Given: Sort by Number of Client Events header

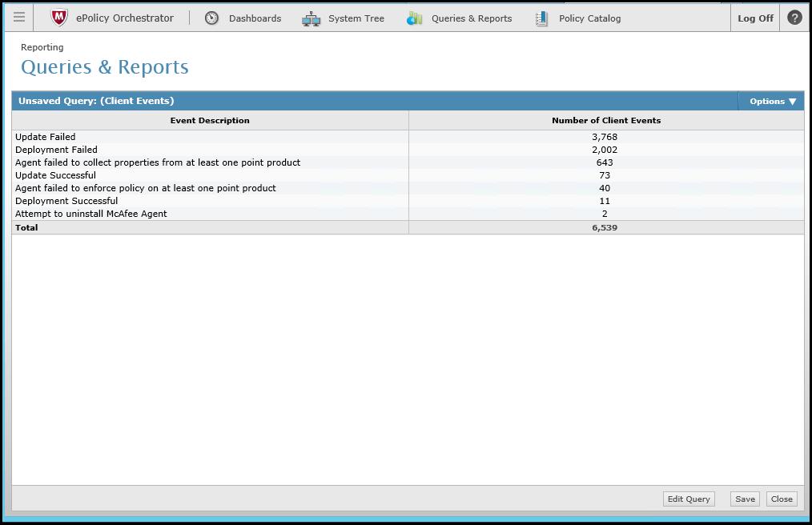Looking at the screenshot, I should click(x=606, y=120).
